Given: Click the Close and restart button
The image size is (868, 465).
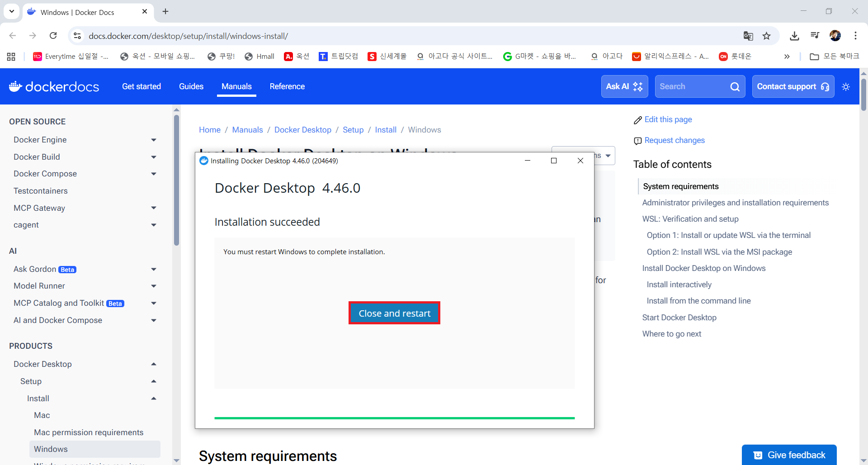Looking at the screenshot, I should point(394,313).
